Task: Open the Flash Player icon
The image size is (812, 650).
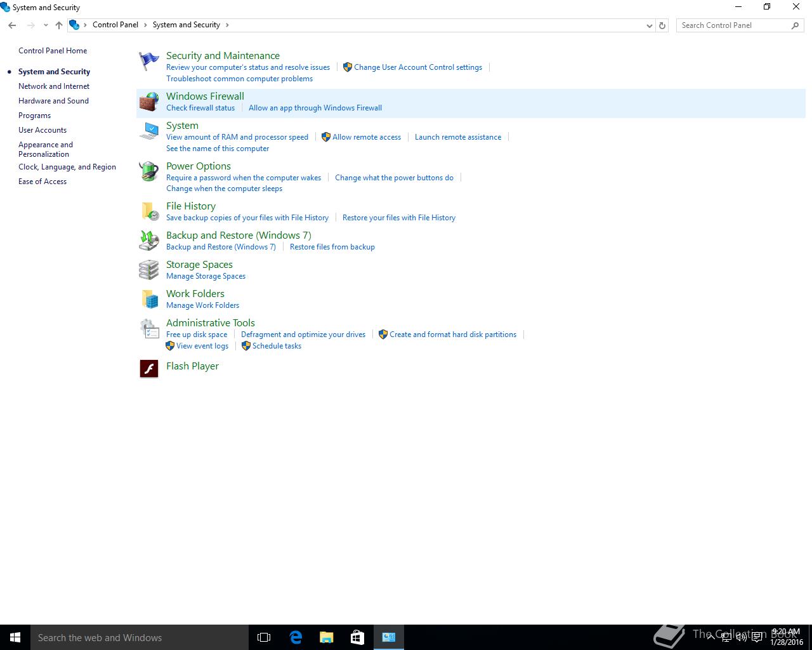Action: tap(149, 368)
